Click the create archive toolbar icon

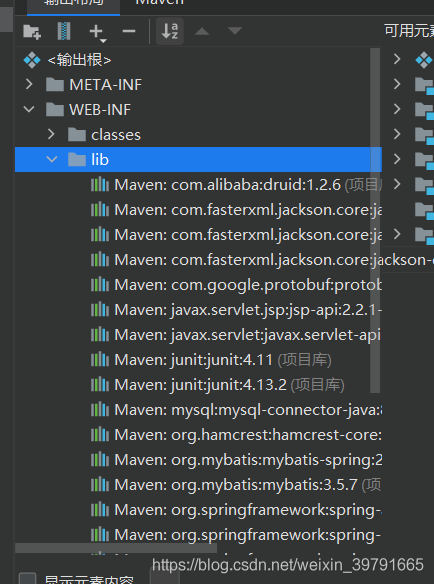pos(64,31)
